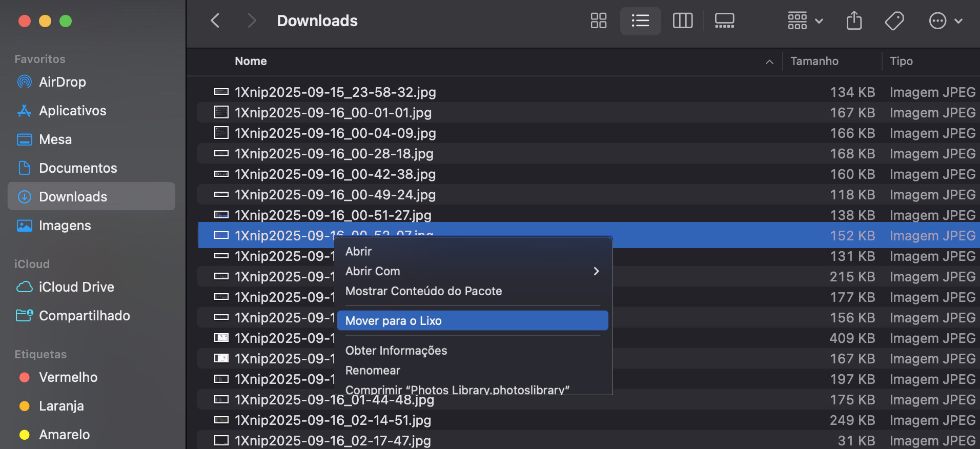The height and width of the screenshot is (449, 980).
Task: Go back with the left chevron
Action: [x=215, y=21]
